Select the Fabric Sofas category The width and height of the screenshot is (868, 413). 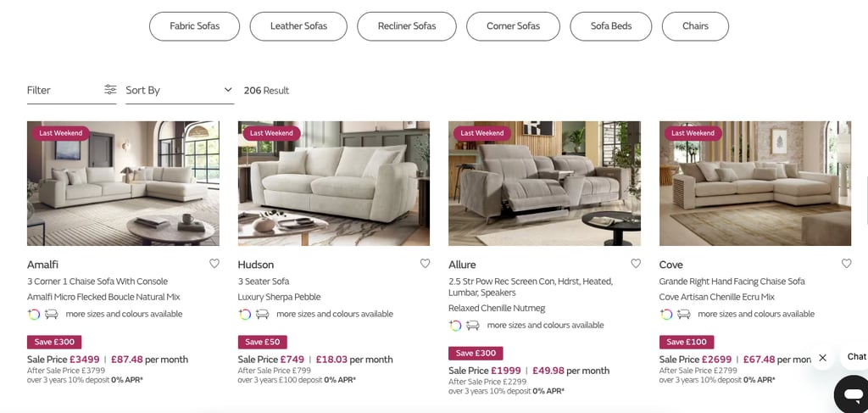(195, 26)
